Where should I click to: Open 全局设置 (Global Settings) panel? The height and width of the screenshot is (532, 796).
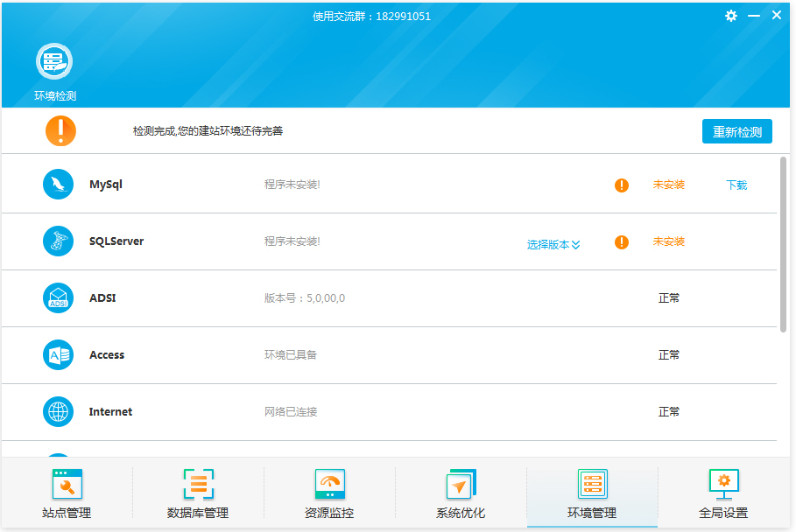pyautogui.click(x=724, y=493)
